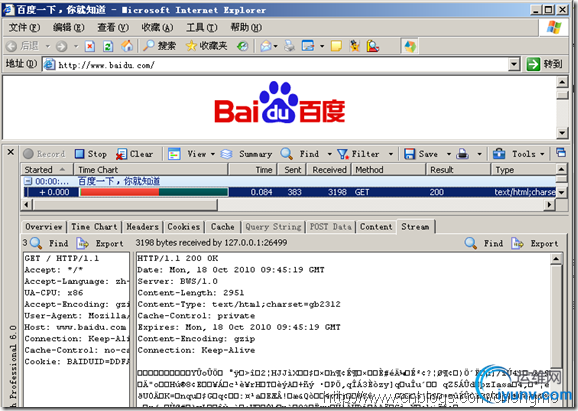578x411 pixels.
Task: Switch to the Overview tab
Action: tap(44, 227)
